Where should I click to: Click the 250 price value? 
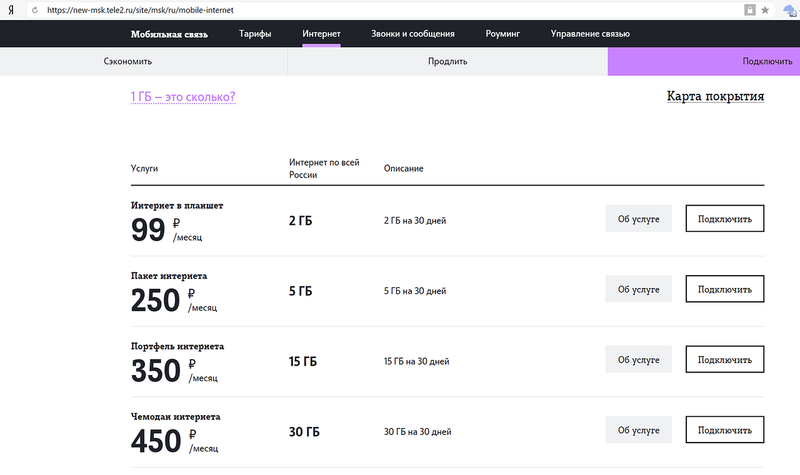(155, 300)
